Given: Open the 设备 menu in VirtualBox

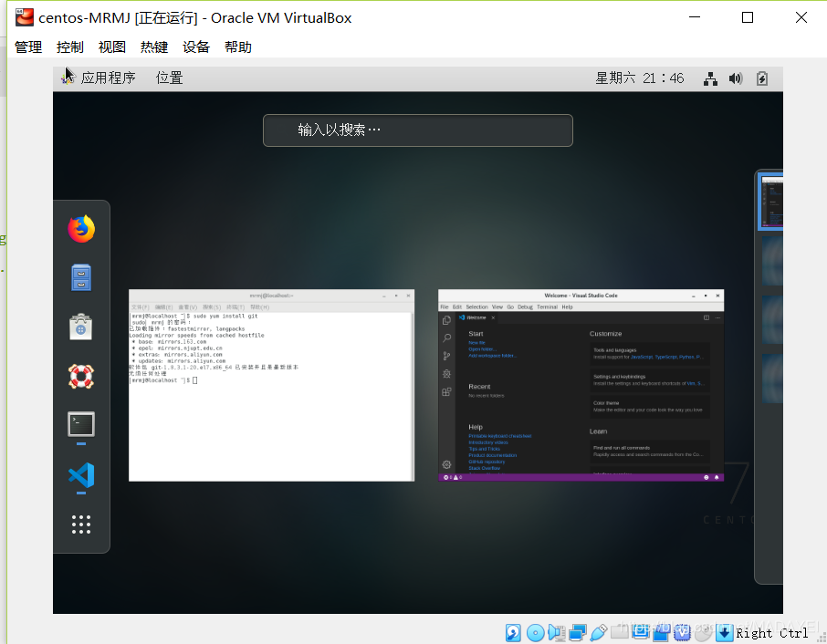Looking at the screenshot, I should point(196,47).
